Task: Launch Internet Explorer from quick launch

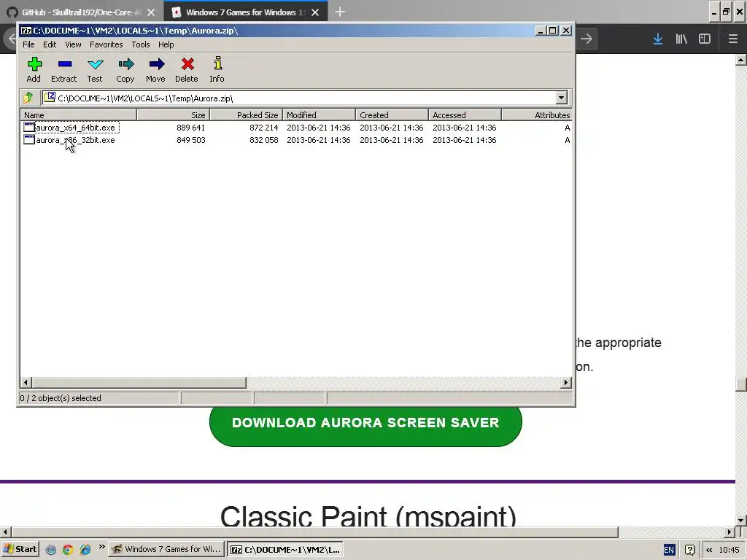Action: pyautogui.click(x=85, y=550)
